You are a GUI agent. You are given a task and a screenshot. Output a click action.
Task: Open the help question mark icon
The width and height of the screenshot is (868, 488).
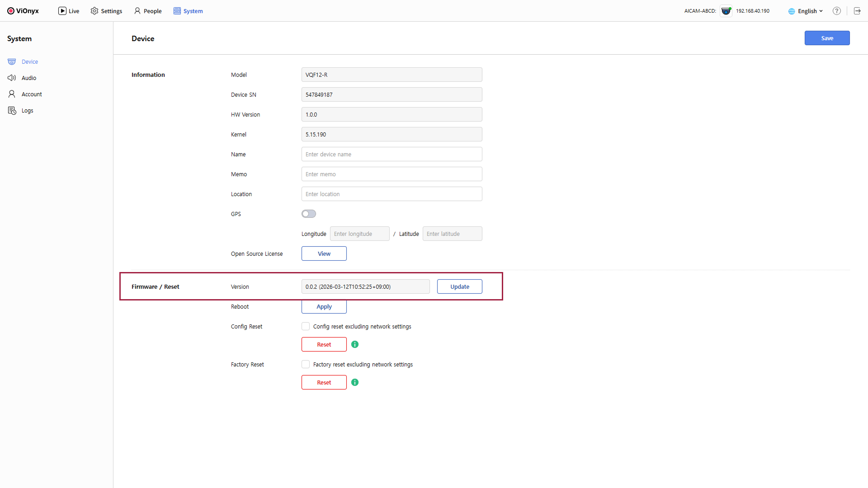pyautogui.click(x=837, y=11)
